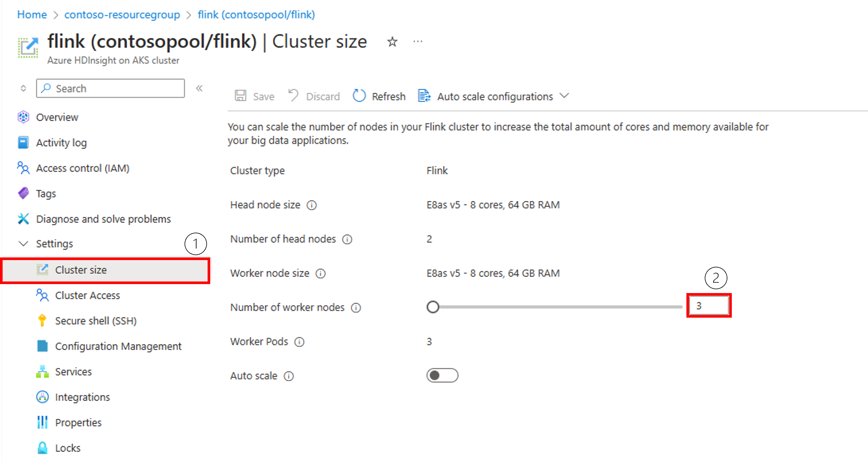Screen dimensions: 868x462
Task: Click the Refresh toolbar icon
Action: pyautogui.click(x=359, y=96)
